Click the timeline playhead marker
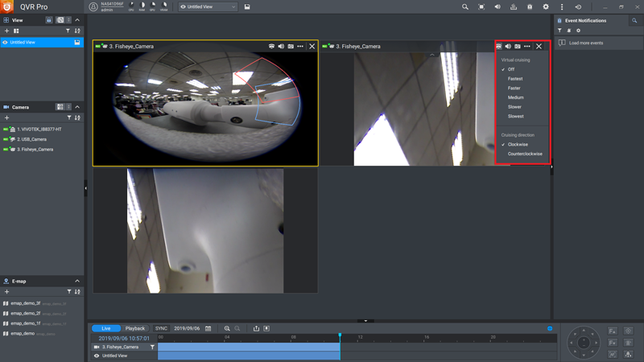The height and width of the screenshot is (362, 644). (x=340, y=335)
